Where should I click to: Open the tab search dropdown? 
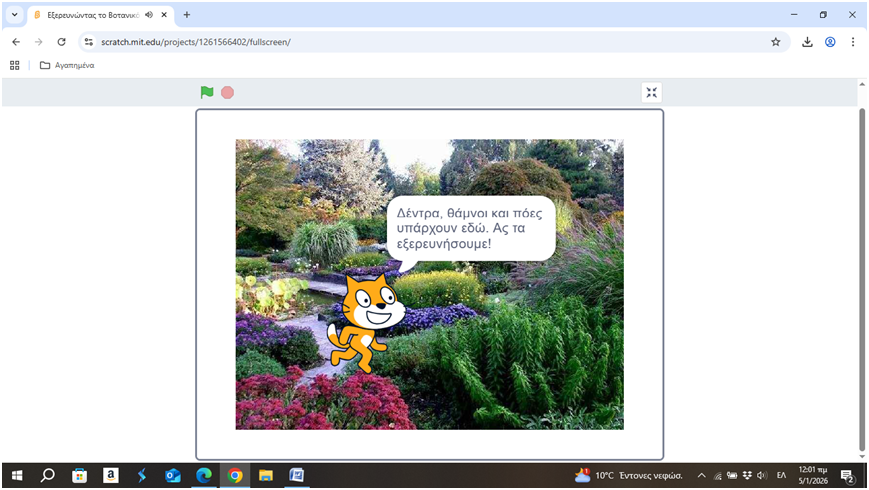(x=14, y=15)
